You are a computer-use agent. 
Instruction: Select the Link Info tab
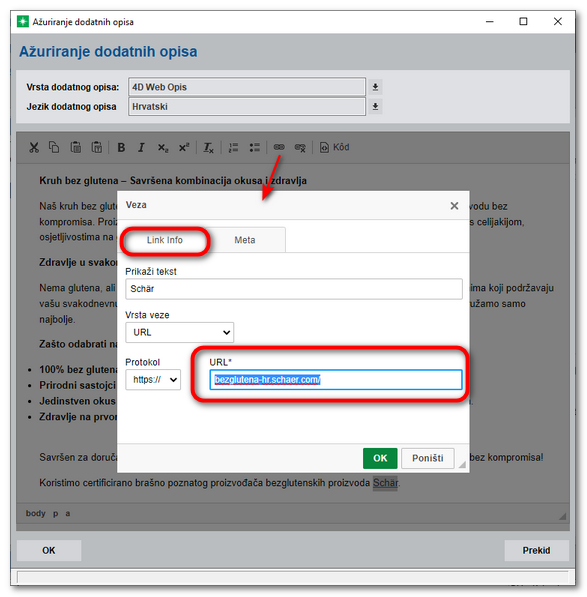coord(165,240)
